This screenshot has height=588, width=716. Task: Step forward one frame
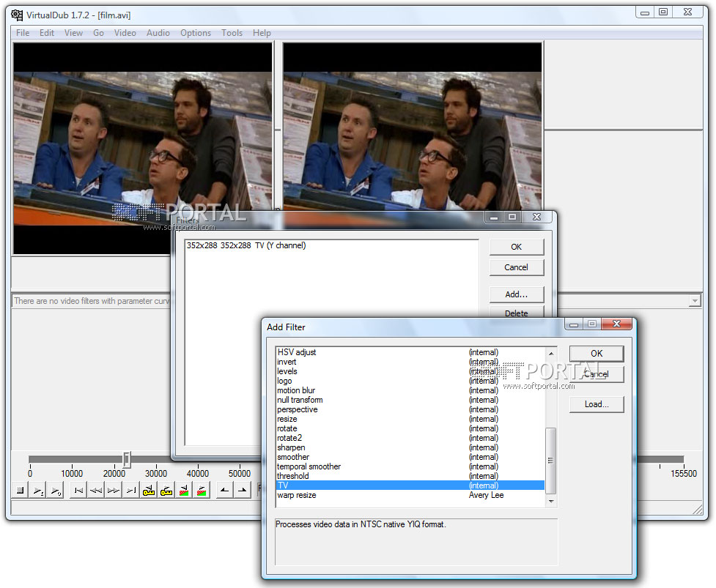(114, 491)
